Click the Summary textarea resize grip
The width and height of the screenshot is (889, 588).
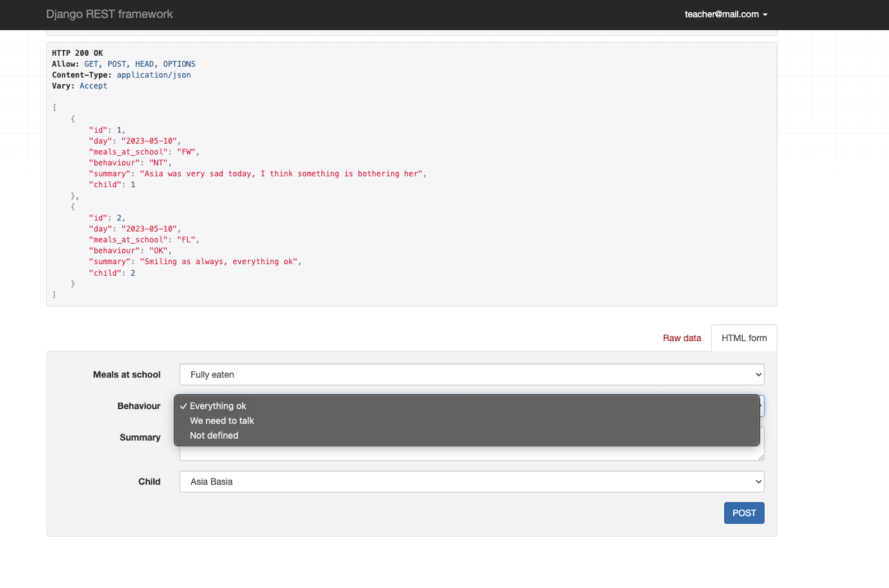(x=761, y=457)
